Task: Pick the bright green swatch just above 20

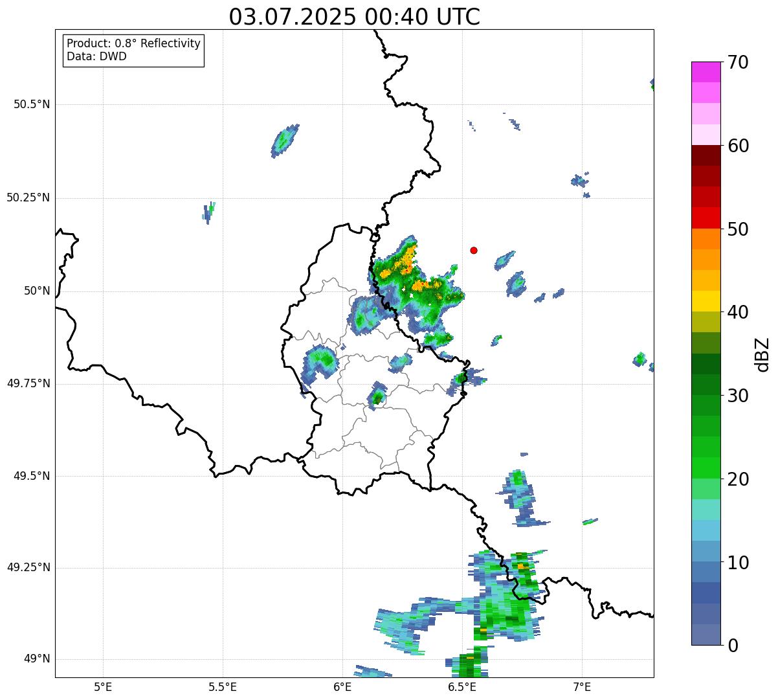Action: point(706,468)
